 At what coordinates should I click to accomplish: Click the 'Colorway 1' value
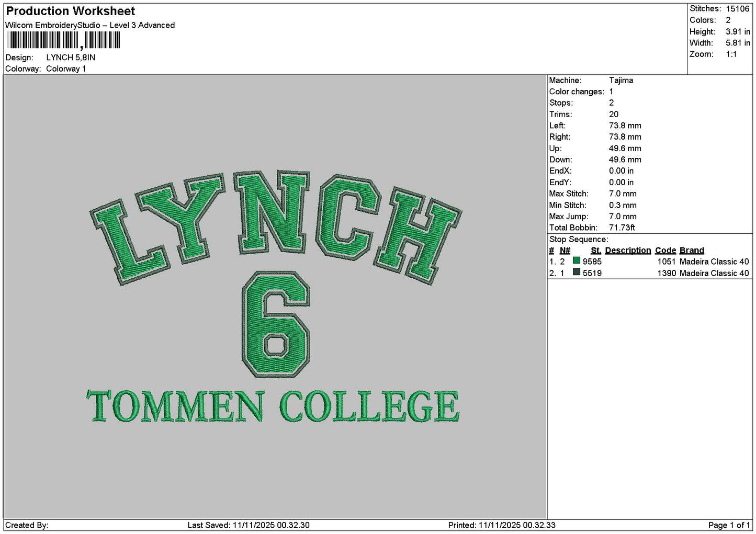click(x=66, y=69)
